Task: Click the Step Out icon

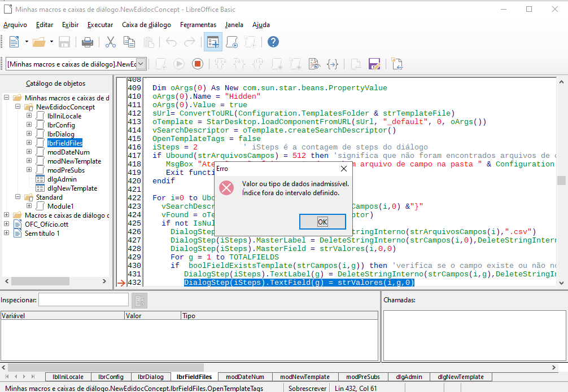Action: coord(258,64)
